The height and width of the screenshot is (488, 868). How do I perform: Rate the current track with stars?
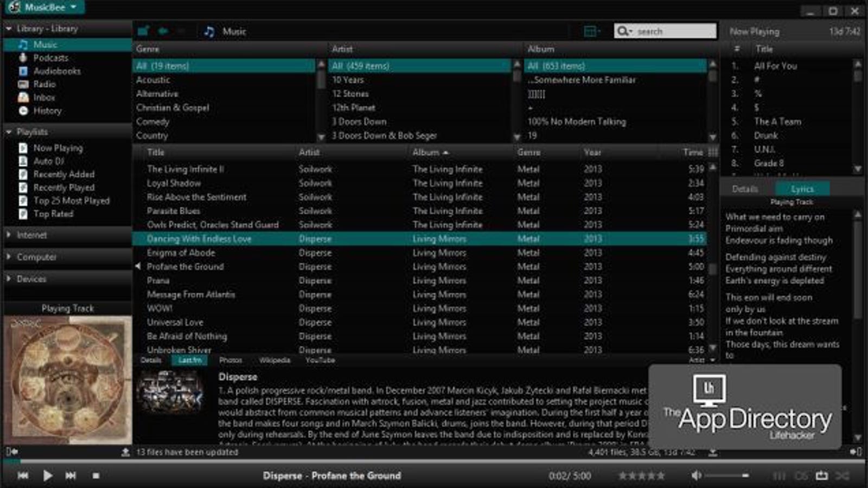pyautogui.click(x=642, y=476)
